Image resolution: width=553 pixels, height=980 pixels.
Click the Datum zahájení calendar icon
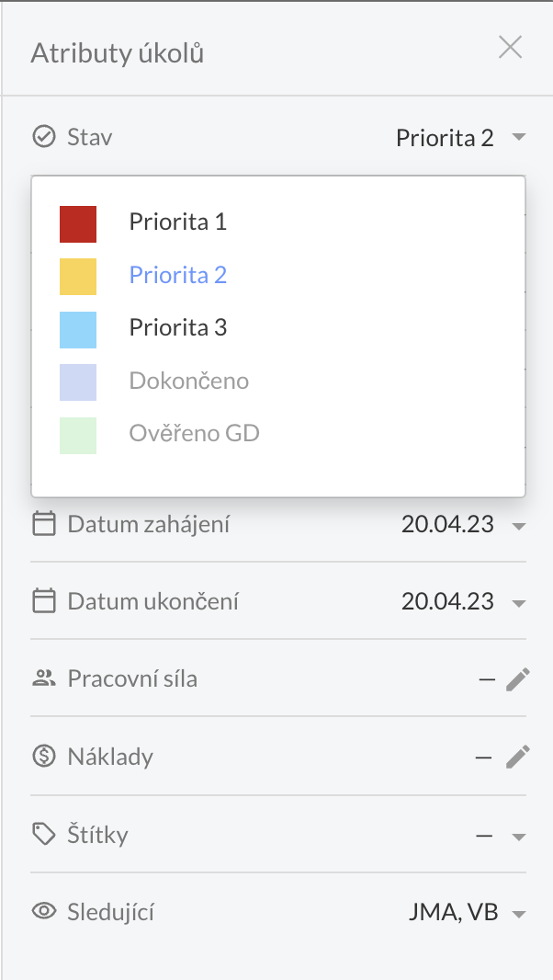pyautogui.click(x=43, y=525)
